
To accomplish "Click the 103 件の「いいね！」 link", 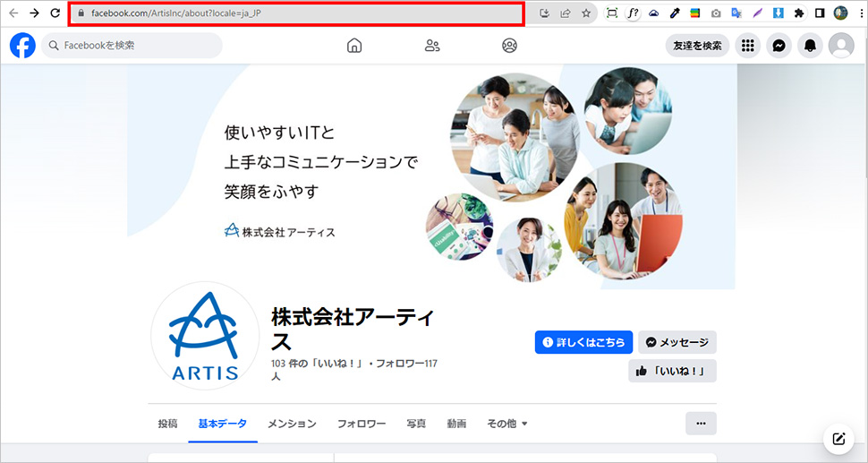I will click(x=317, y=364).
